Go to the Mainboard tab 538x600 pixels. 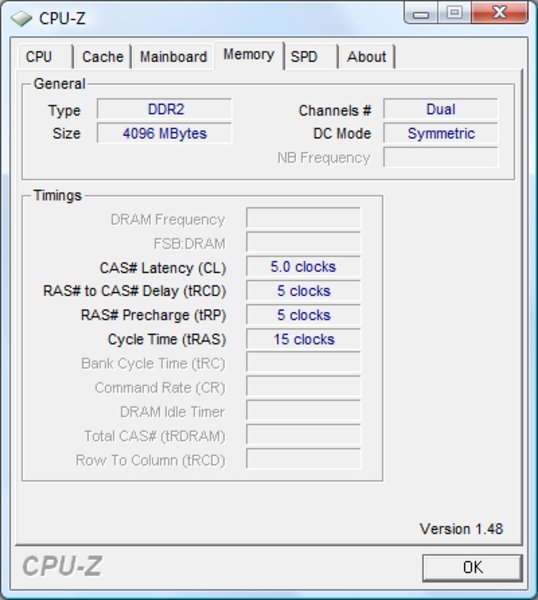[x=173, y=57]
